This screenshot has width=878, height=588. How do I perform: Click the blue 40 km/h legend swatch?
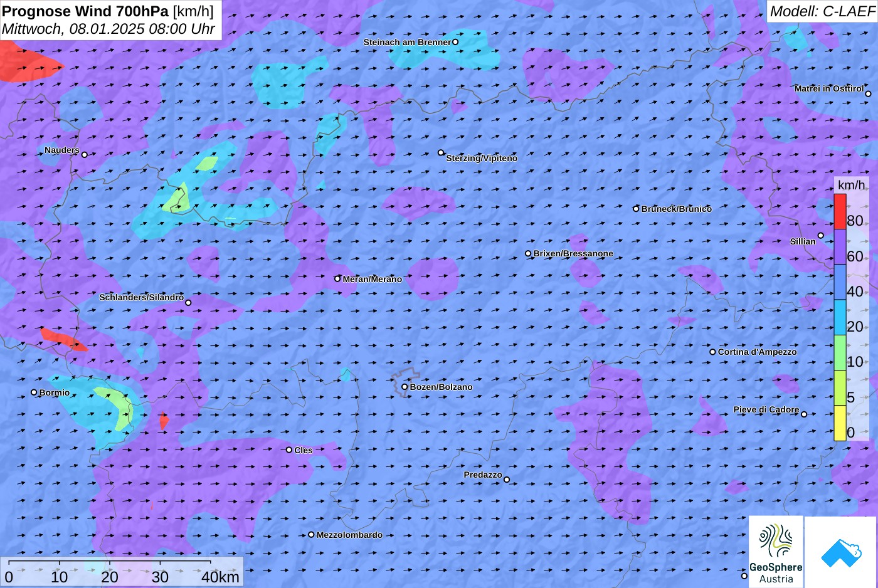tap(840, 282)
